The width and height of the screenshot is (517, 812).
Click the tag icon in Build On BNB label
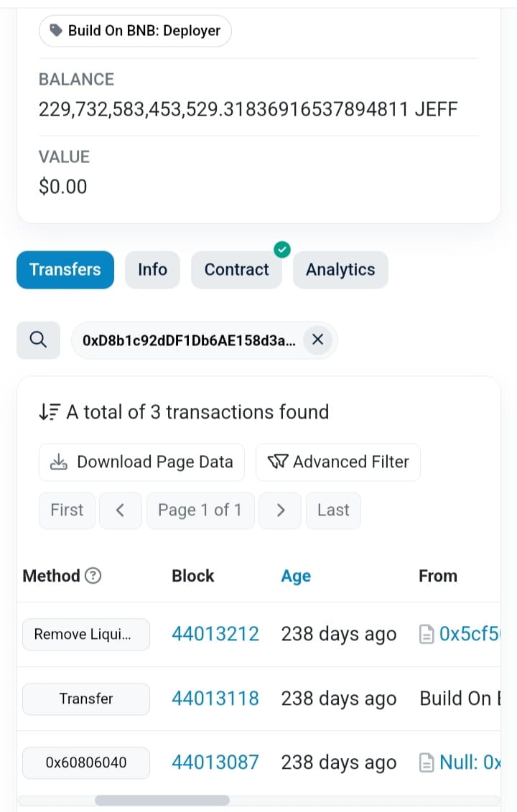coord(56,31)
